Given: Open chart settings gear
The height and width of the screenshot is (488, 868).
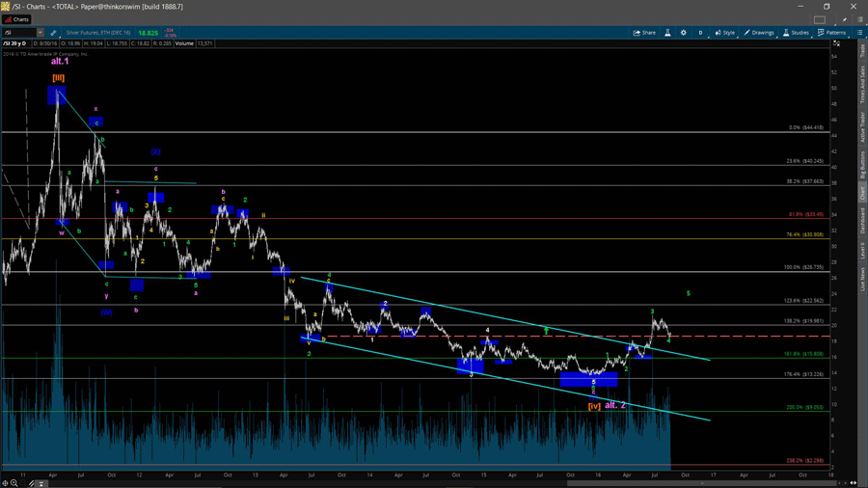Looking at the screenshot, I should (684, 33).
